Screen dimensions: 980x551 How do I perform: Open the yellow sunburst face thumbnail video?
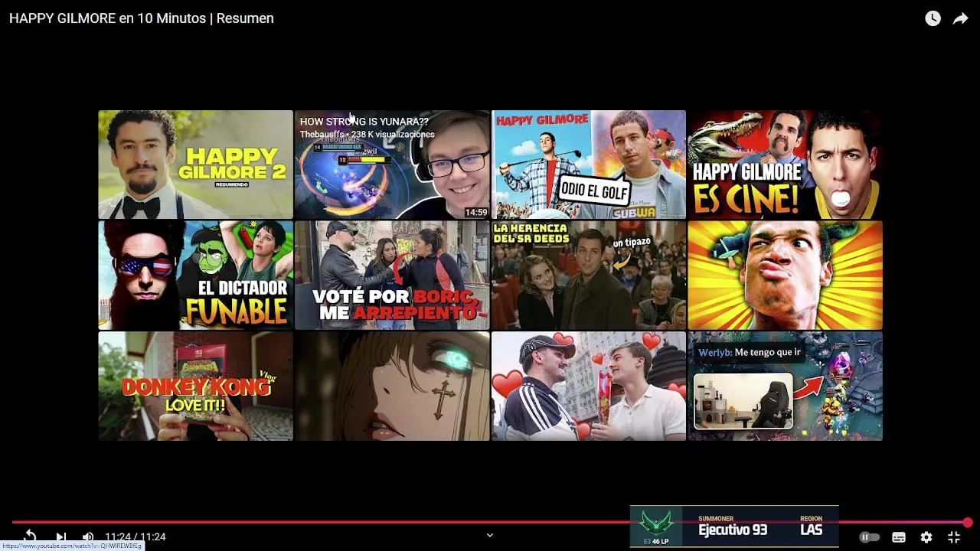click(x=785, y=275)
